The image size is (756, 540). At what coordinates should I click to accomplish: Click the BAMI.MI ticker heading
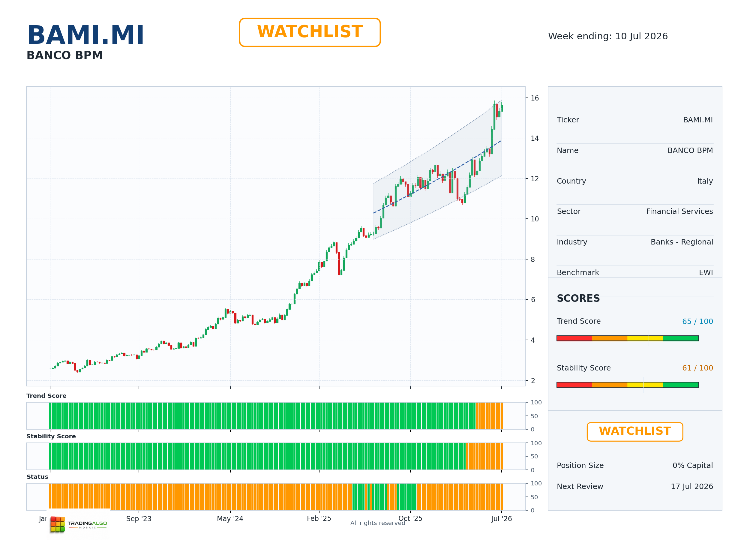click(85, 35)
